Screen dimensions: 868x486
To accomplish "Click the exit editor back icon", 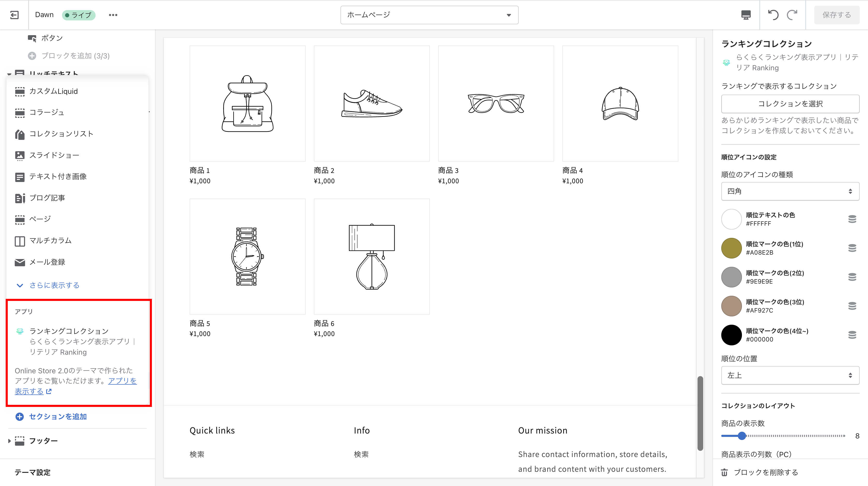I will point(14,15).
